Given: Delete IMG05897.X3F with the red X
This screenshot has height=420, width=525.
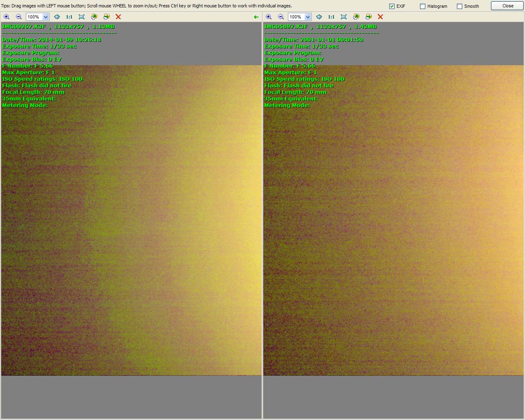Looking at the screenshot, I should 381,17.
